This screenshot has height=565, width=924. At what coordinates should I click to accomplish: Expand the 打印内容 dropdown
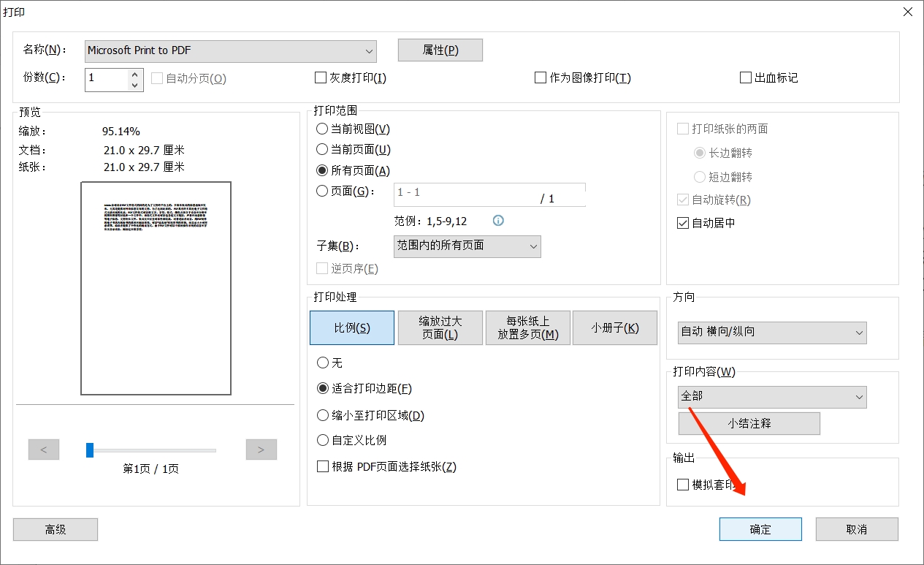(x=772, y=397)
